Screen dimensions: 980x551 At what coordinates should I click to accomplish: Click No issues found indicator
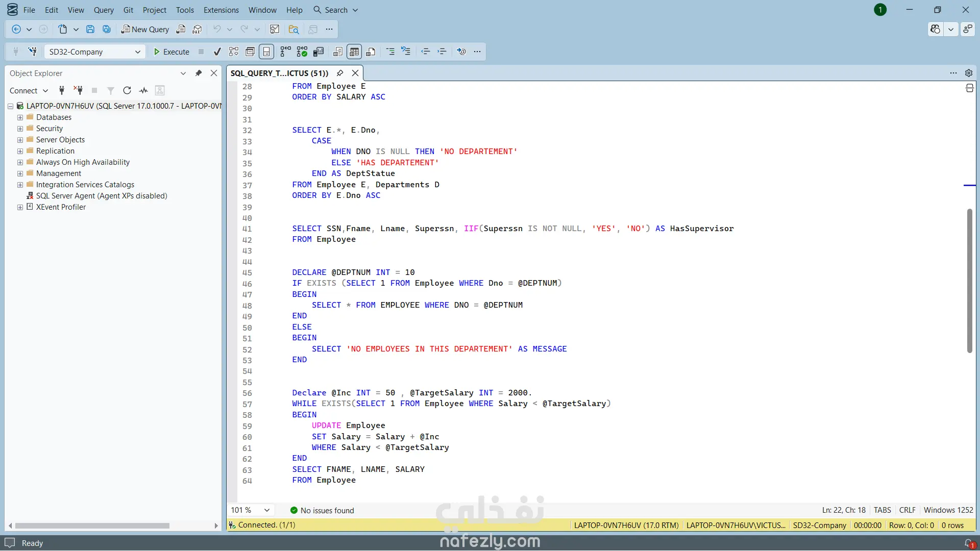pyautogui.click(x=322, y=510)
